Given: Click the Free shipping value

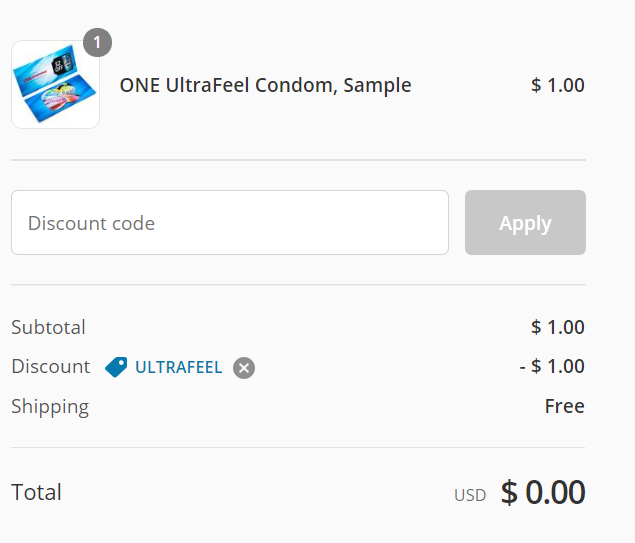Looking at the screenshot, I should [564, 407].
